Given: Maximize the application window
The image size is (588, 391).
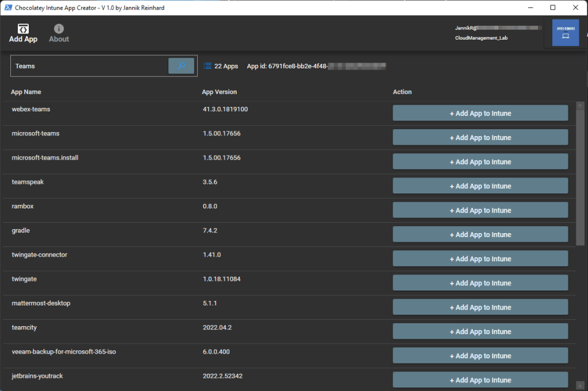Looking at the screenshot, I should [x=552, y=7].
